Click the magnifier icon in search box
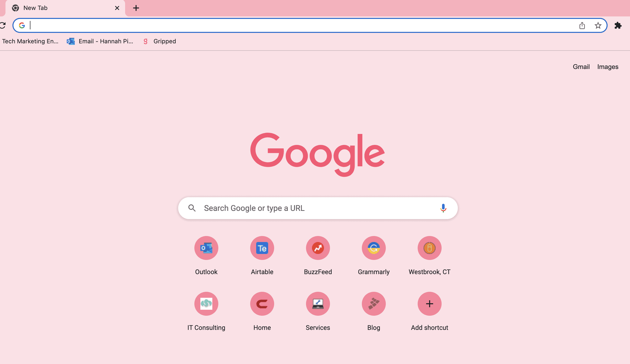 [x=192, y=208]
